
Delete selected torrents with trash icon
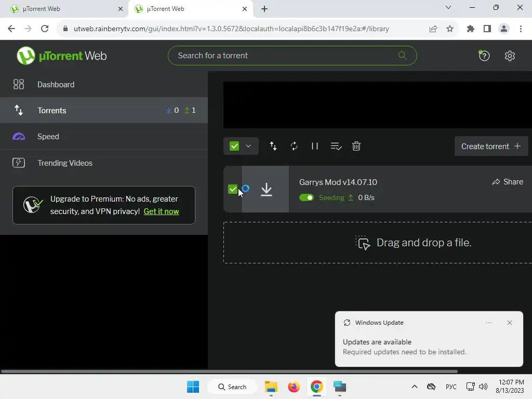coord(356,146)
